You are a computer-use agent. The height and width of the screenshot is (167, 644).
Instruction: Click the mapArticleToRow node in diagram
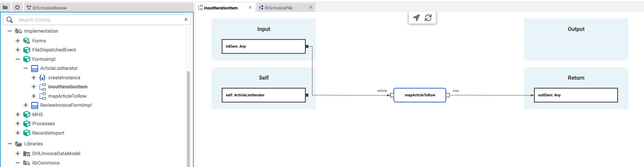click(420, 95)
